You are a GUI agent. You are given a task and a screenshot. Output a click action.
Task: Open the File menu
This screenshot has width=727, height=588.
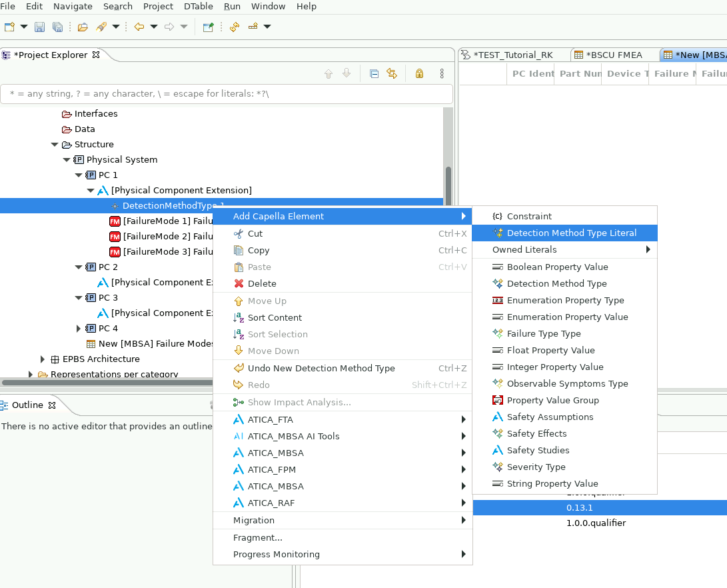point(7,7)
